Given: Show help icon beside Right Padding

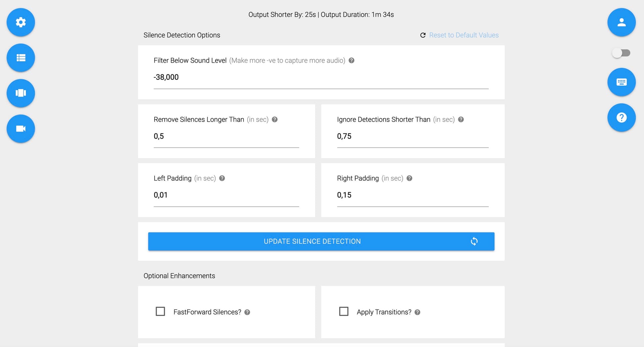Looking at the screenshot, I should tap(409, 179).
